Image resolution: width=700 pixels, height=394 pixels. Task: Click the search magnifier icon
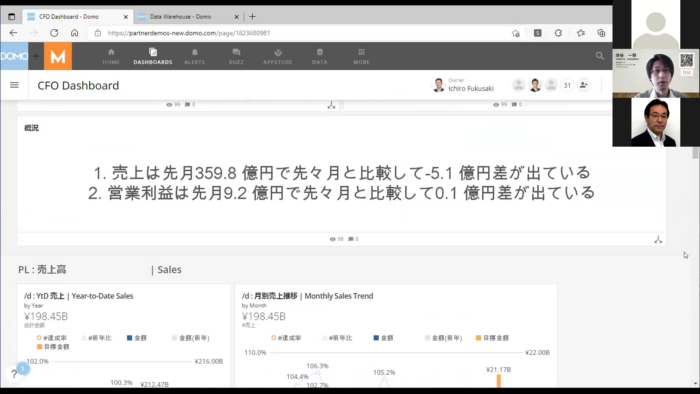point(600,56)
